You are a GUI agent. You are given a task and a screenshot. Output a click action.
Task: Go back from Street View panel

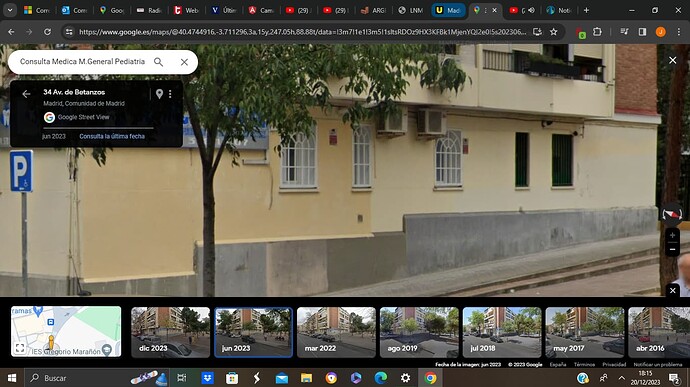[26, 94]
